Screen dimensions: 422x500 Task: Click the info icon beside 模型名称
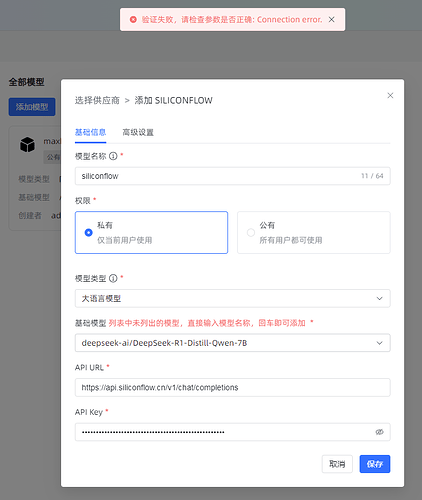coord(113,156)
